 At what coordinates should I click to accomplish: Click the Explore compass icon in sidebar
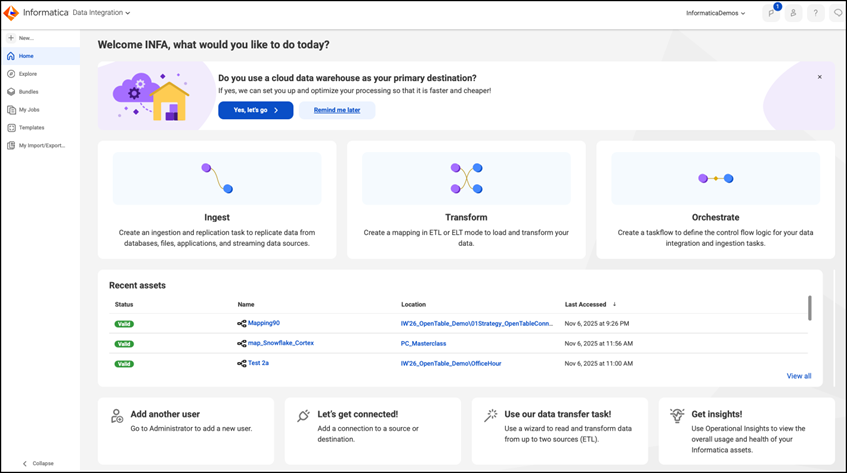point(11,74)
